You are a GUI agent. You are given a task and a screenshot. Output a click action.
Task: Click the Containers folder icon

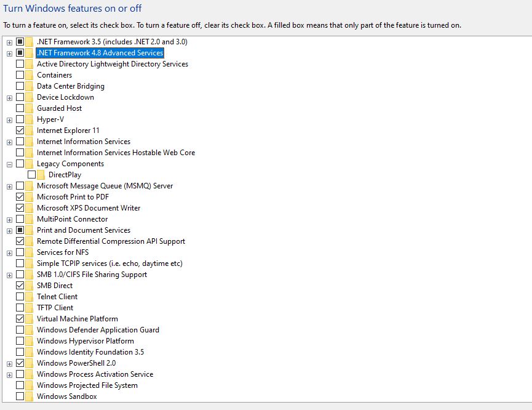tap(30, 75)
